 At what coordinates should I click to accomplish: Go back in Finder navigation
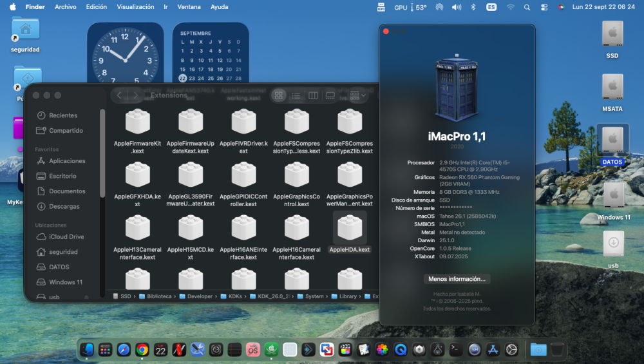click(x=119, y=95)
